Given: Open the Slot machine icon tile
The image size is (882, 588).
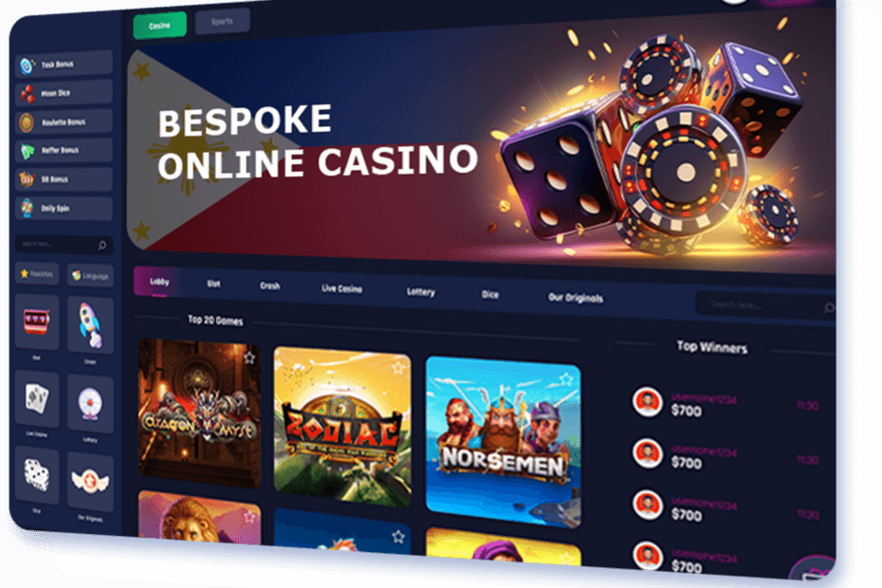Looking at the screenshot, I should pos(37,322).
